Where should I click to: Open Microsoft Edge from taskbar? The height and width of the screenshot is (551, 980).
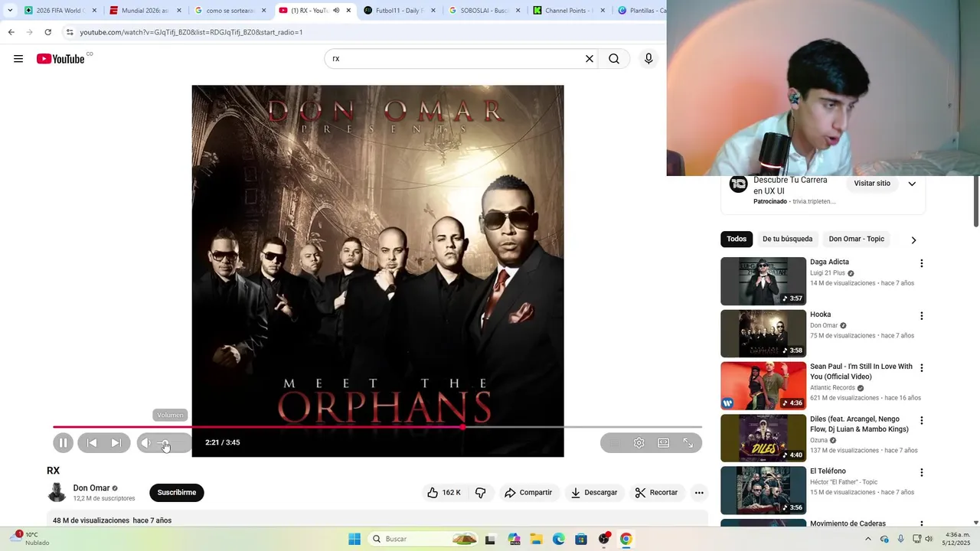click(x=559, y=539)
